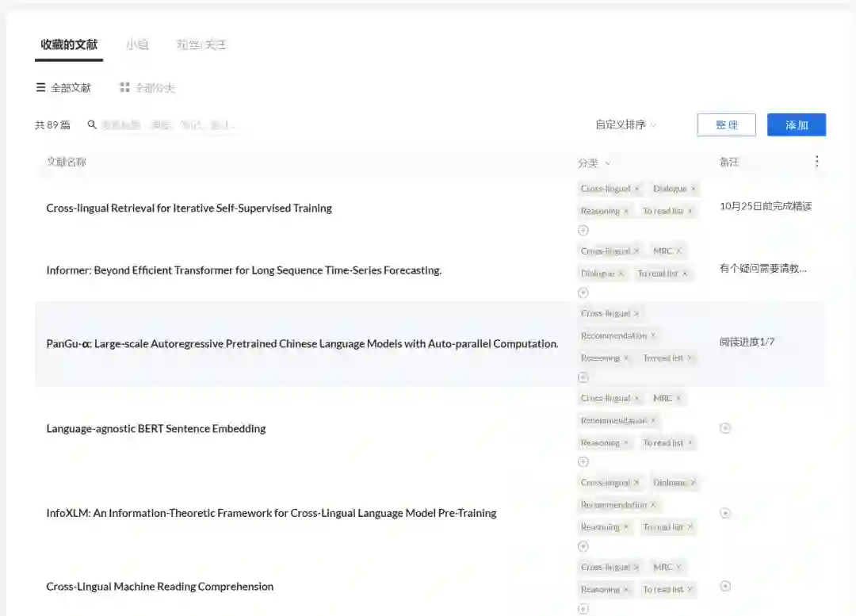The width and height of the screenshot is (856, 616).
Task: Open the 自定义排序 sort dropdown
Action: tap(625, 125)
